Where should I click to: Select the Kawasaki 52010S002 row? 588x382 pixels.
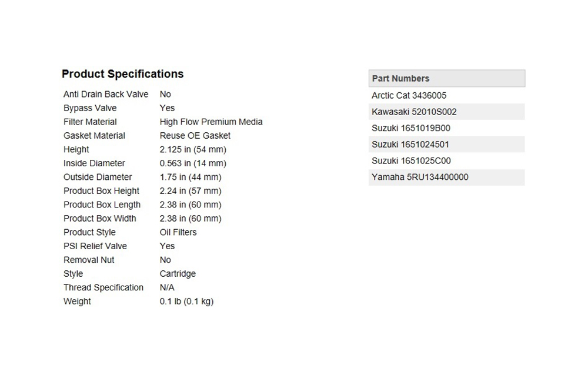coord(414,112)
